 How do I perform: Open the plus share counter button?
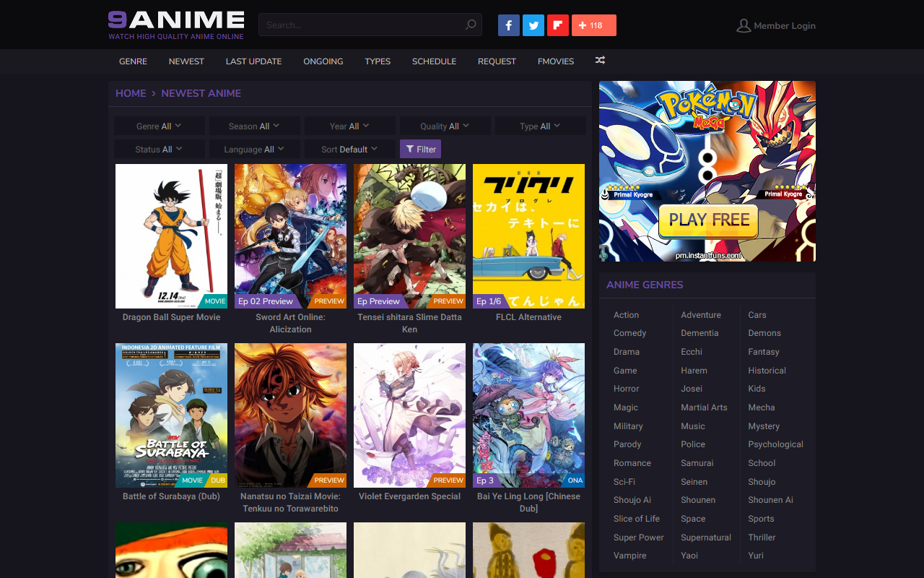click(594, 25)
